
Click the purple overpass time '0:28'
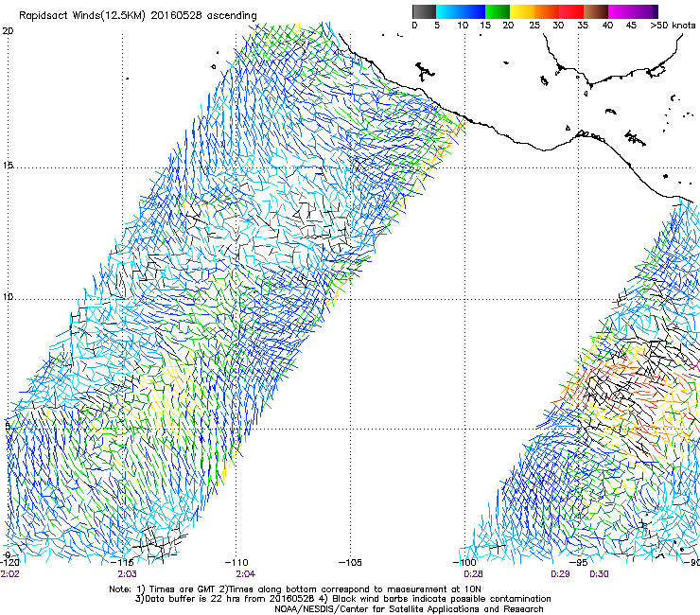point(473,574)
